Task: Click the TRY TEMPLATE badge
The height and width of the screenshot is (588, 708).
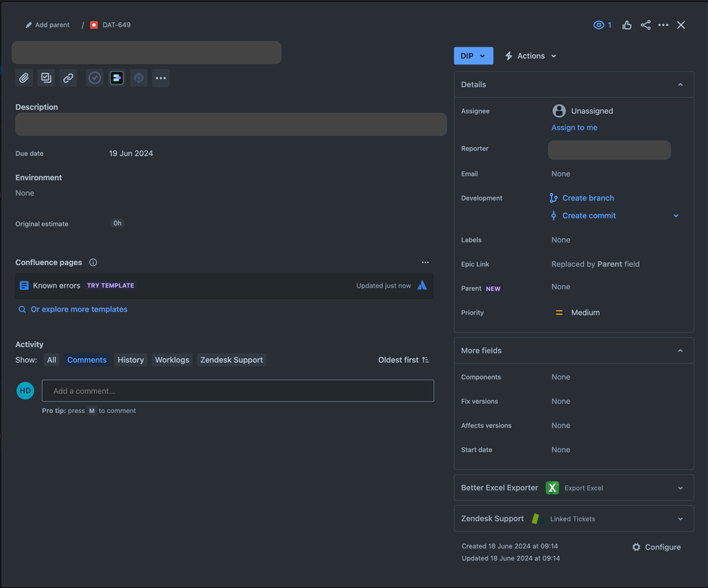Action: point(110,285)
